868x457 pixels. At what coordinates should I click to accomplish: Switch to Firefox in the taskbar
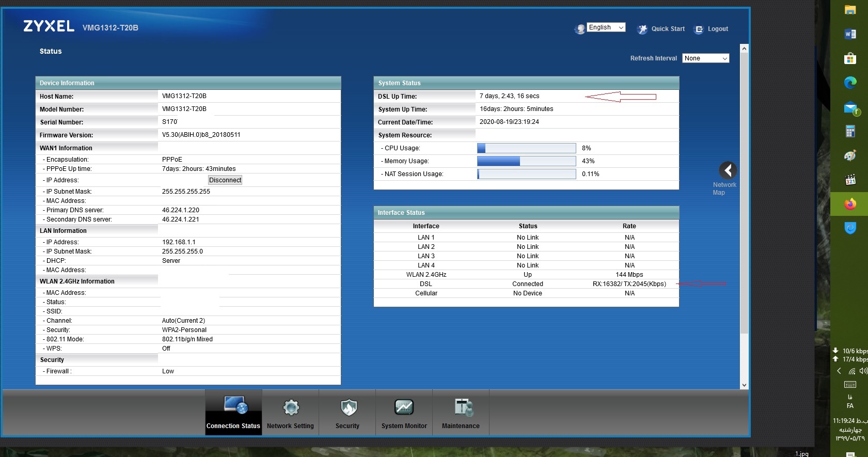850,204
